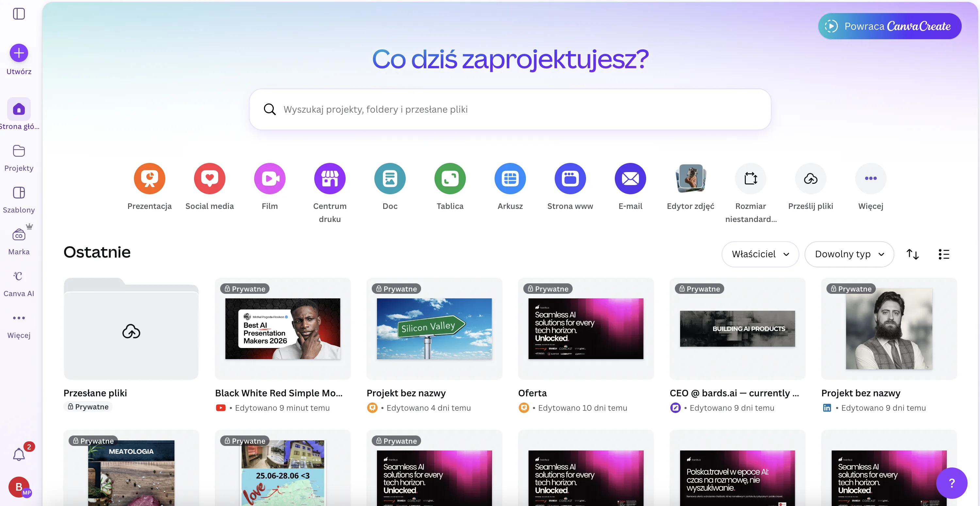Toggle sort order arrows
Viewport: 980px width, 506px height.
(913, 254)
